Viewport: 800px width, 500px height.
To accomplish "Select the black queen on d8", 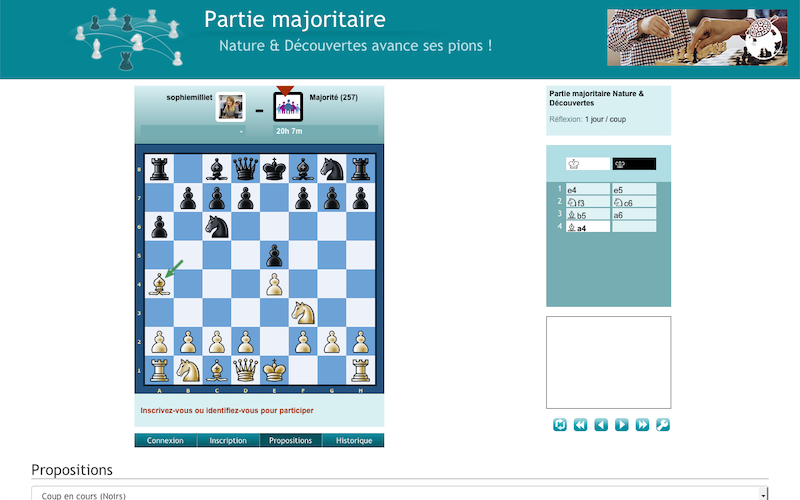I will 245,169.
